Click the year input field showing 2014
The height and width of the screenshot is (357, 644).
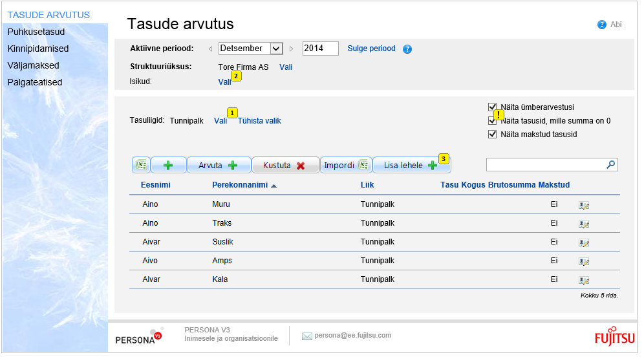coord(320,49)
